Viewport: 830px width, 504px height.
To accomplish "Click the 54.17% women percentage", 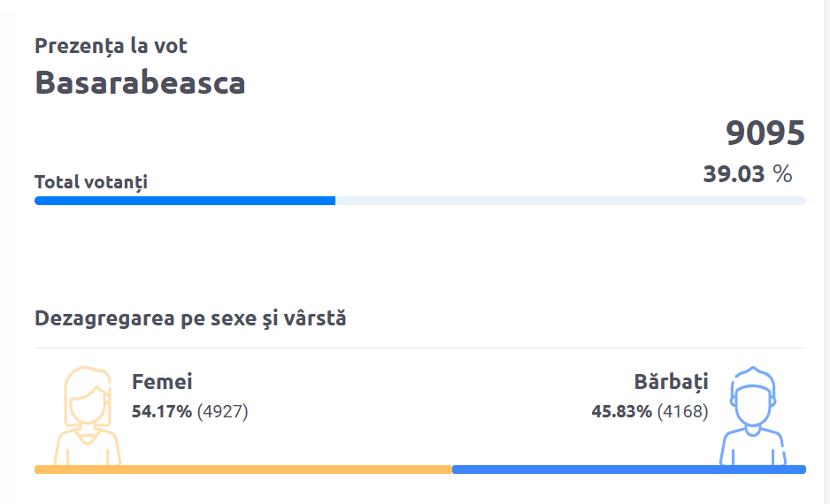I will (x=162, y=411).
